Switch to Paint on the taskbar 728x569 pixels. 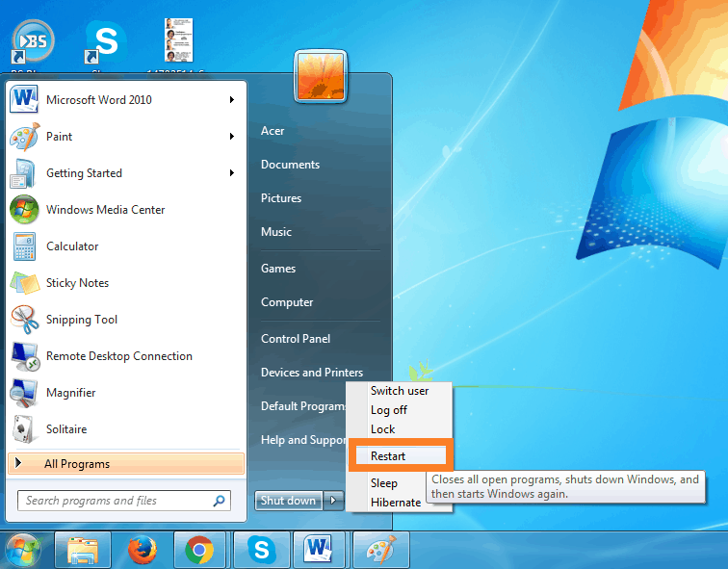[x=381, y=550]
